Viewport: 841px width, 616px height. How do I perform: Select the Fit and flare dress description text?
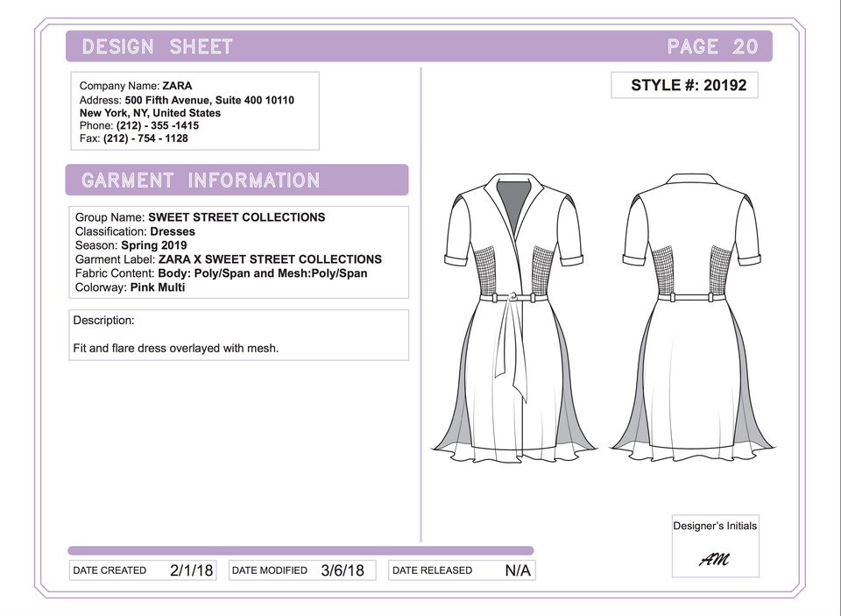click(x=176, y=348)
